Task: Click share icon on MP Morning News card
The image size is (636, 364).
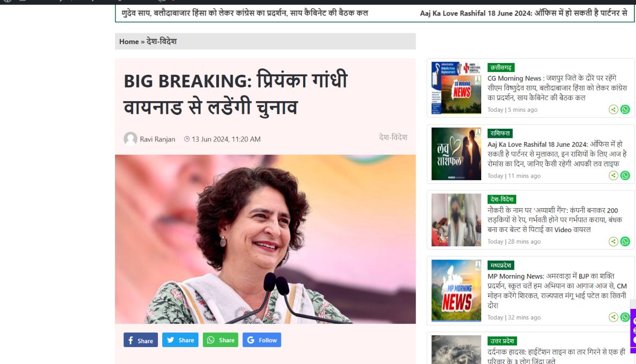Action: click(614, 317)
